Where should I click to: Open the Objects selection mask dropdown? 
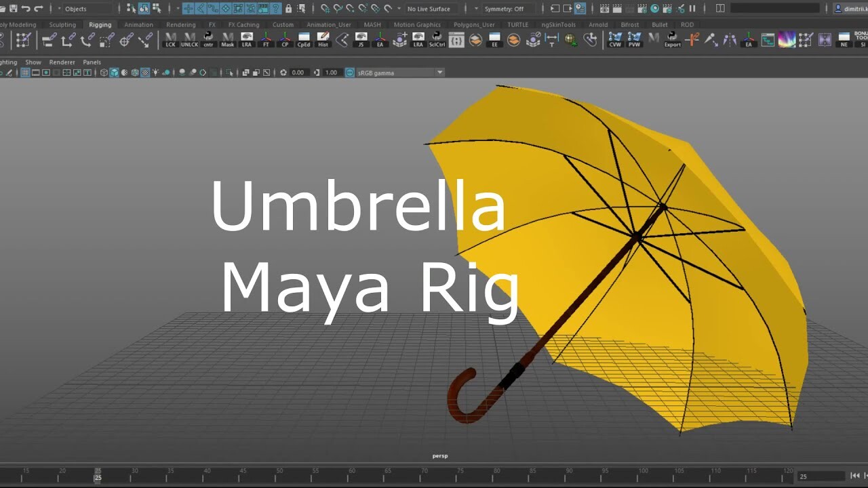[x=80, y=9]
